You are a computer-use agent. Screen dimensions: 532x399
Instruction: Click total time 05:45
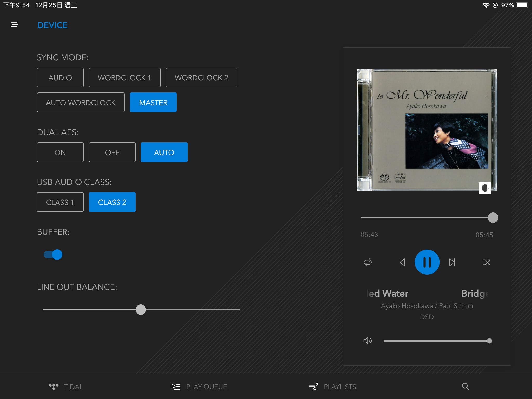tap(484, 235)
